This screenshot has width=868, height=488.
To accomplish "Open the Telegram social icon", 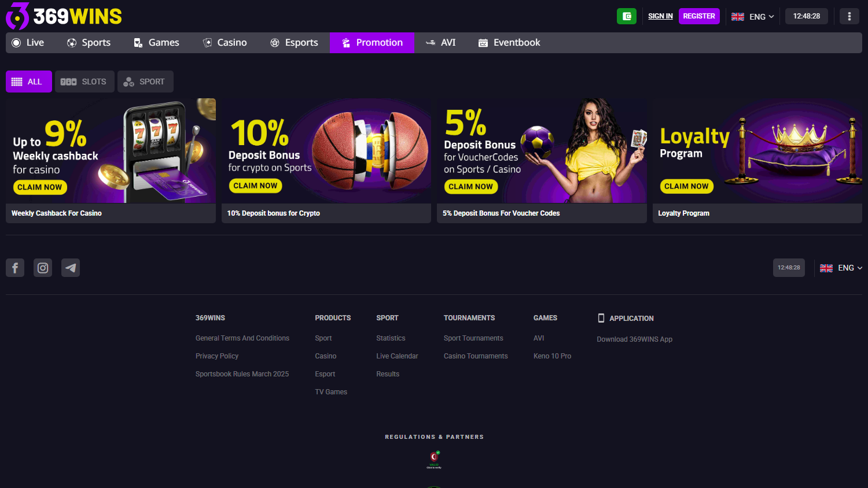I will 71,268.
